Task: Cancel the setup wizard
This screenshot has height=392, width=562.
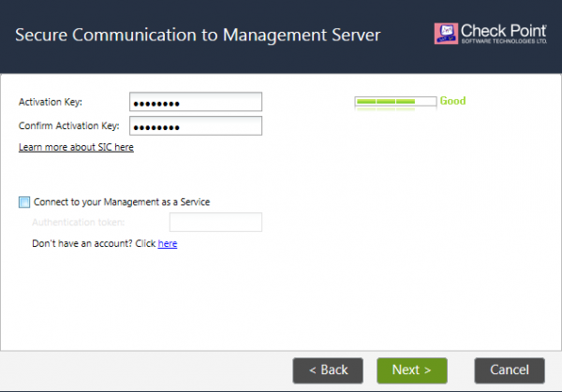Action: tap(510, 370)
